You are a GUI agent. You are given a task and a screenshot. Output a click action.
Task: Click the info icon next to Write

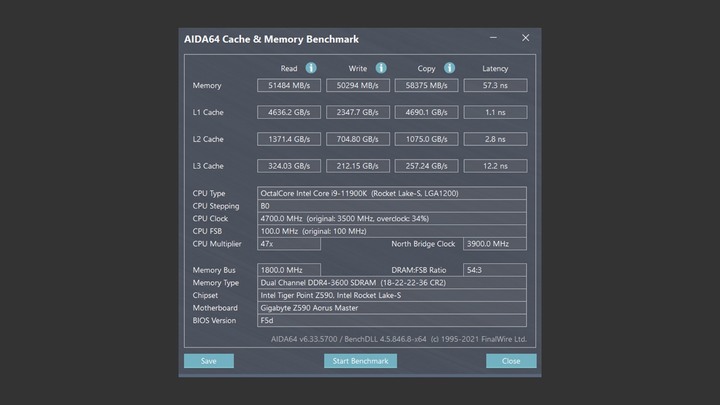pos(381,68)
